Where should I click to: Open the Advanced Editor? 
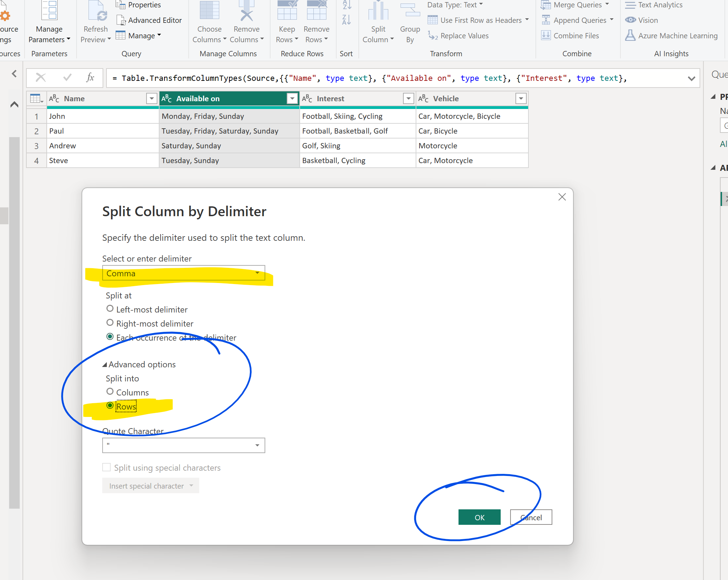click(149, 20)
